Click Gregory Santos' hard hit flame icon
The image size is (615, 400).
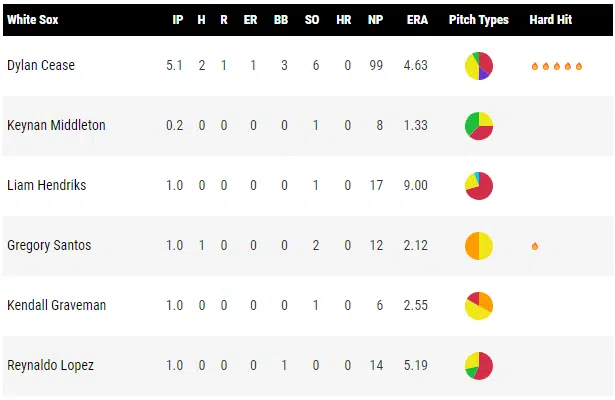pyautogui.click(x=535, y=246)
